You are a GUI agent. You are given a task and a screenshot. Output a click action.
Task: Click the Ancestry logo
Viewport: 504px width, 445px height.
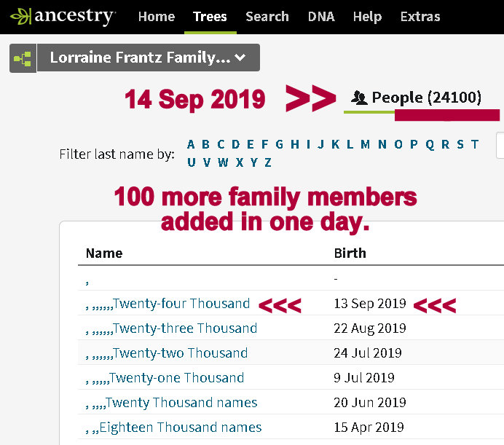click(x=63, y=16)
